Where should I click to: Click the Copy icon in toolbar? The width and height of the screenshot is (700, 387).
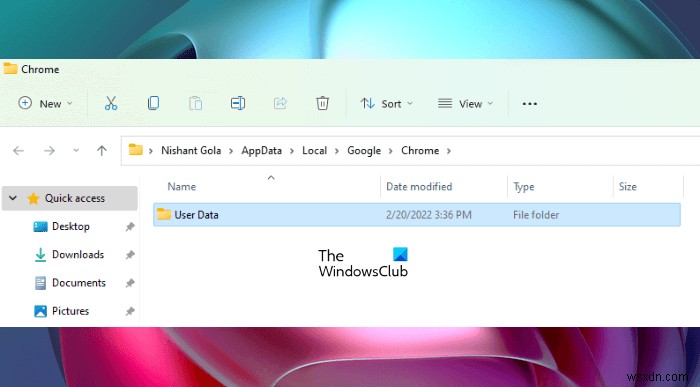click(153, 104)
